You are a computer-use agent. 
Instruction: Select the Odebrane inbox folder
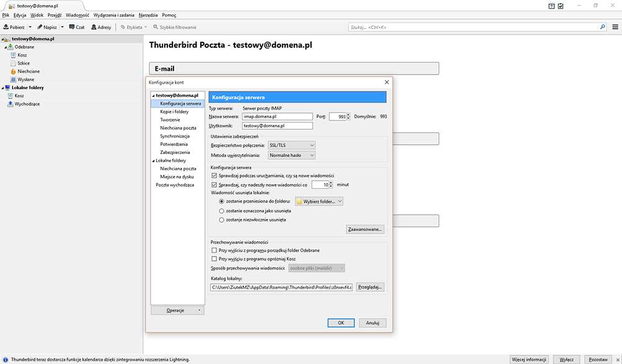pyautogui.click(x=24, y=47)
